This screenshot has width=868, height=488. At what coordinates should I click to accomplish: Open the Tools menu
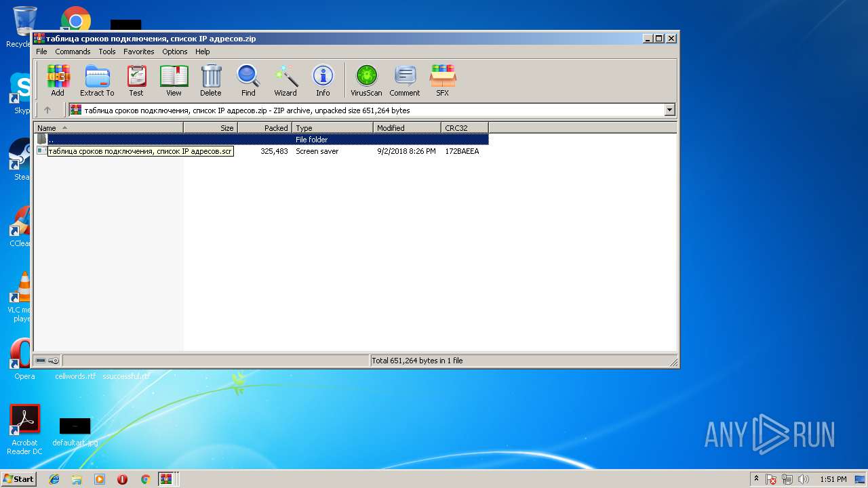pos(107,52)
